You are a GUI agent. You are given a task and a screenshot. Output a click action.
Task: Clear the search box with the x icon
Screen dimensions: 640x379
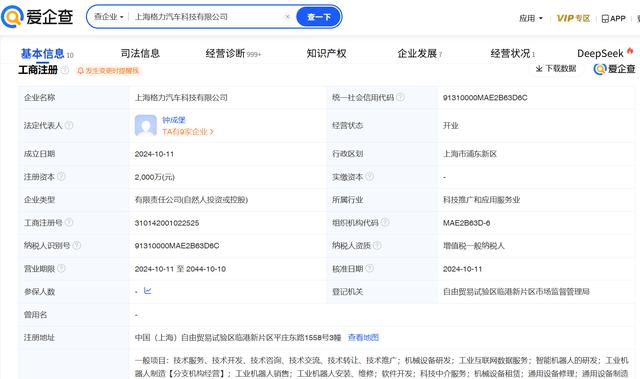287,17
